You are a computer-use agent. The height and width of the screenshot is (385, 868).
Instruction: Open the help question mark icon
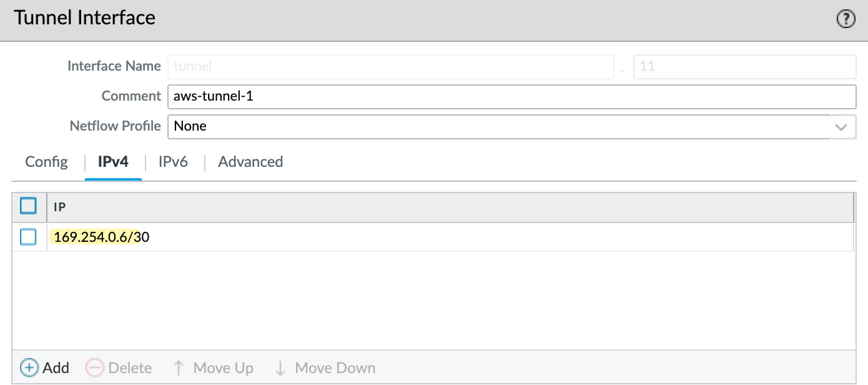[845, 19]
